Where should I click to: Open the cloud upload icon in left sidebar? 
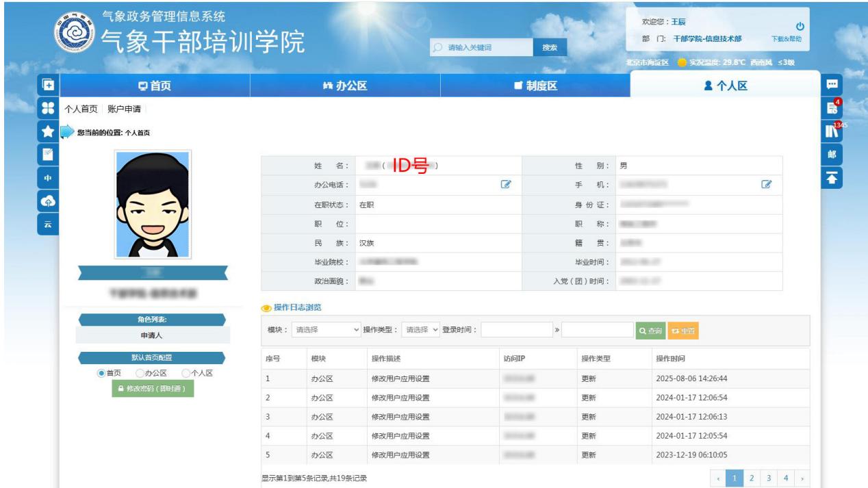click(x=48, y=201)
